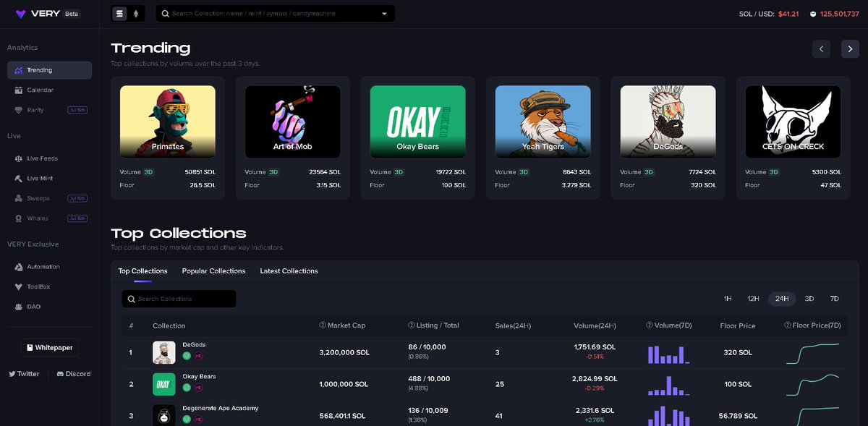Click the search collection input field
This screenshot has height=426, width=868.
pyautogui.click(x=275, y=14)
